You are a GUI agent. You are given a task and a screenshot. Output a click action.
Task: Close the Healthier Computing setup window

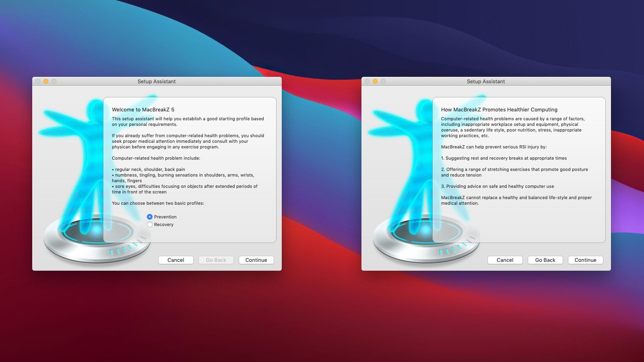pos(367,81)
